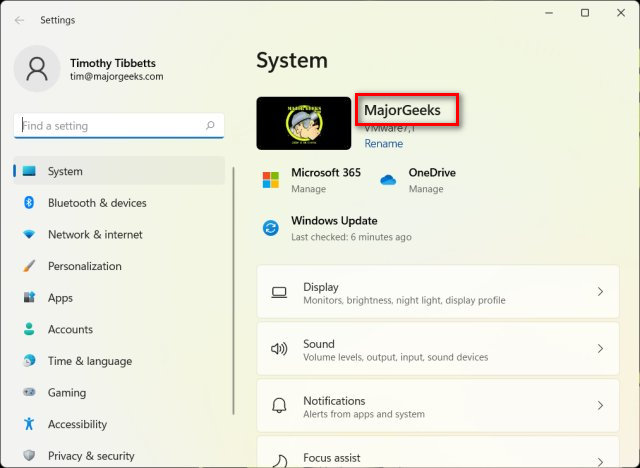Select the Accessibility category label
The image size is (640, 468).
77,424
